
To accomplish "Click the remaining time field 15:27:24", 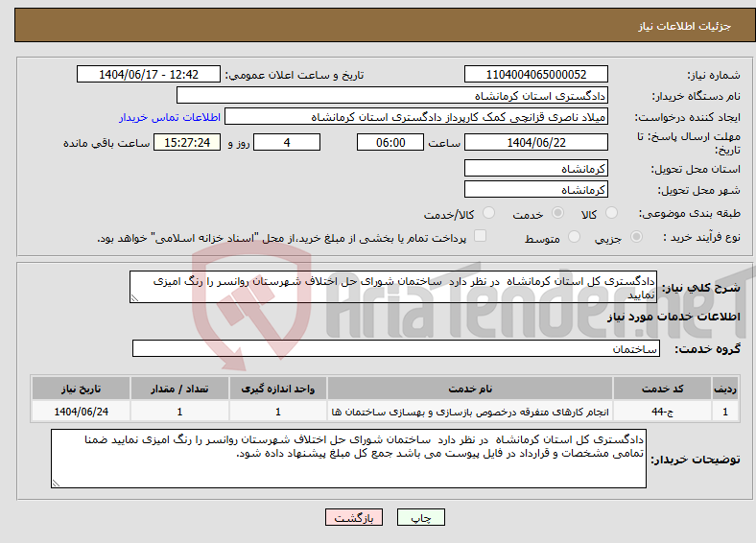I will click(x=187, y=142).
